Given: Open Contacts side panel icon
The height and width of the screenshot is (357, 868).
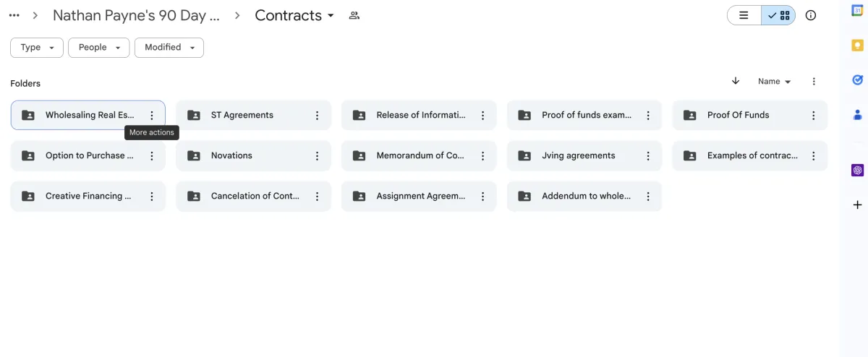Looking at the screenshot, I should click(857, 114).
